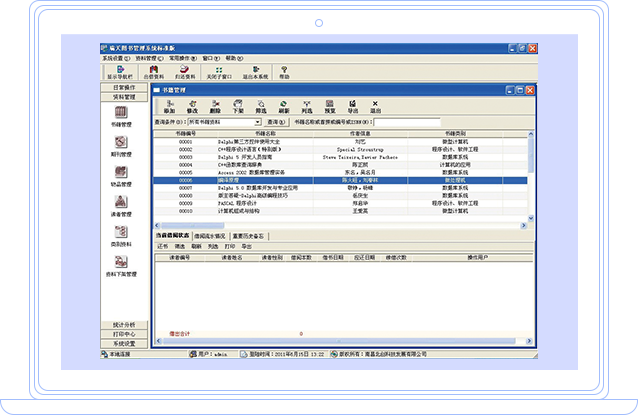
Task: Click the 删除 (Delete) toolbar icon
Action: pos(213,106)
